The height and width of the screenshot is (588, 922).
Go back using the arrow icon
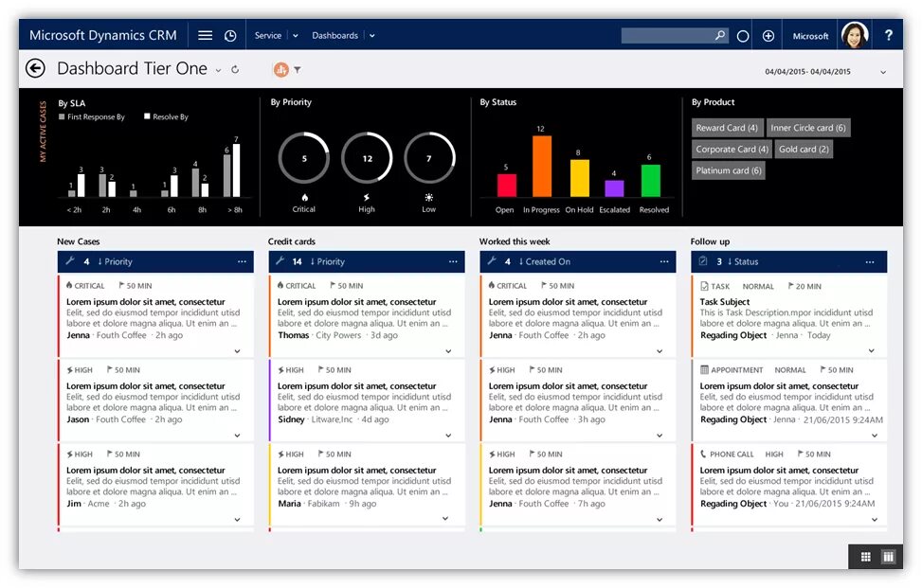click(x=35, y=69)
